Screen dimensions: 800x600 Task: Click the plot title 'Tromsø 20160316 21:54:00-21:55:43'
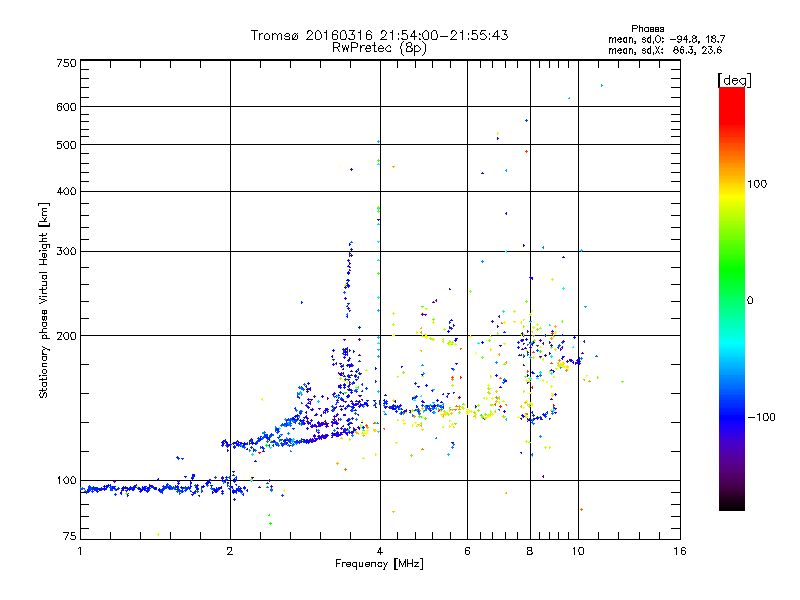point(379,35)
